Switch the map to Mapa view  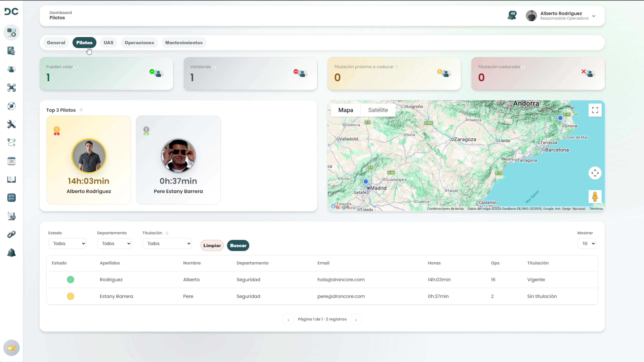click(346, 110)
